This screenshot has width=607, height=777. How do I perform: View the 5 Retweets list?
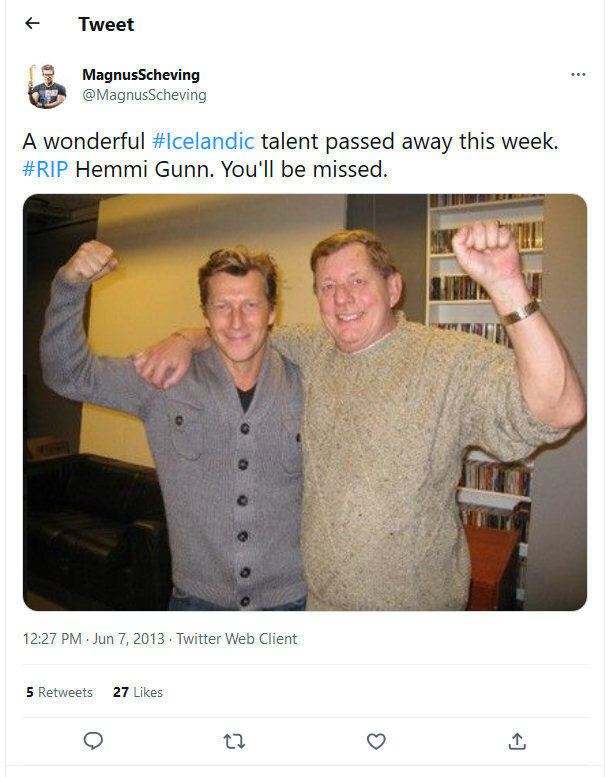(59, 692)
